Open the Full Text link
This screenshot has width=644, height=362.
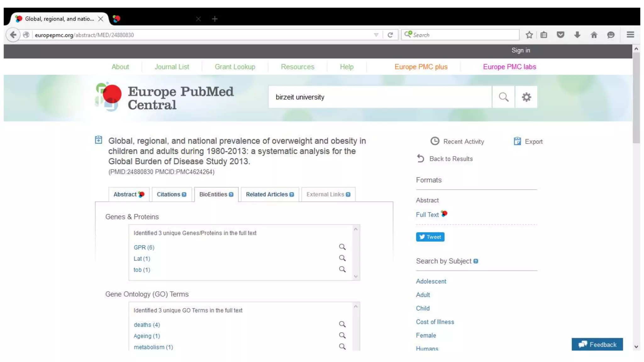[427, 215]
